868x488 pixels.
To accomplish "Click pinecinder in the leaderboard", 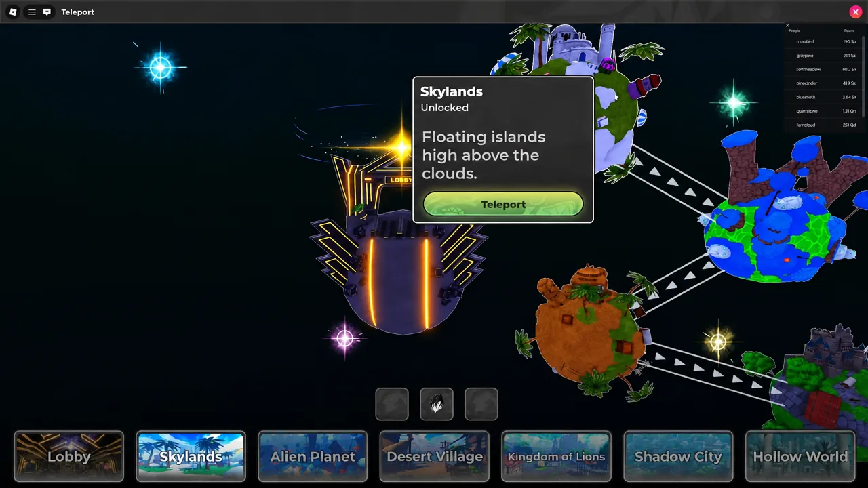I will click(807, 83).
